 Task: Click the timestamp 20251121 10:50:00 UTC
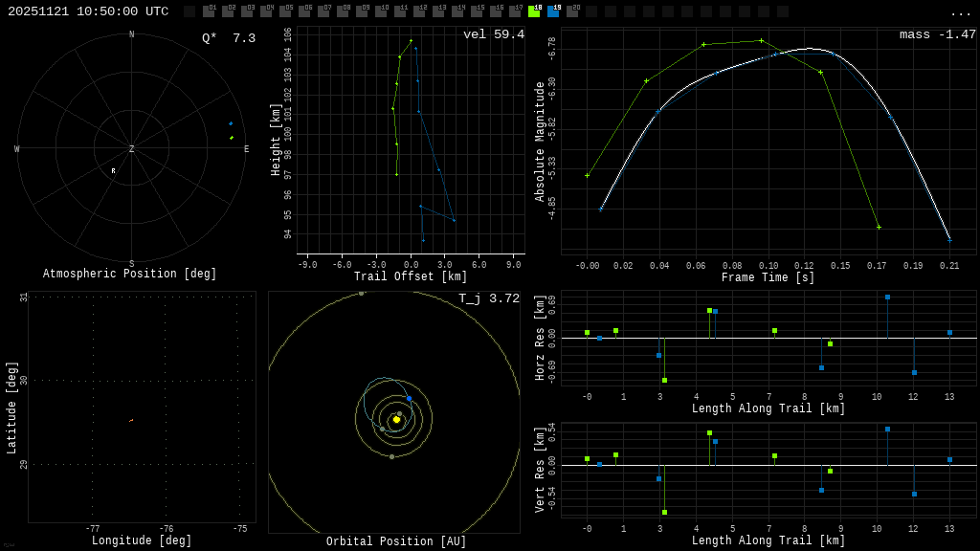point(88,11)
